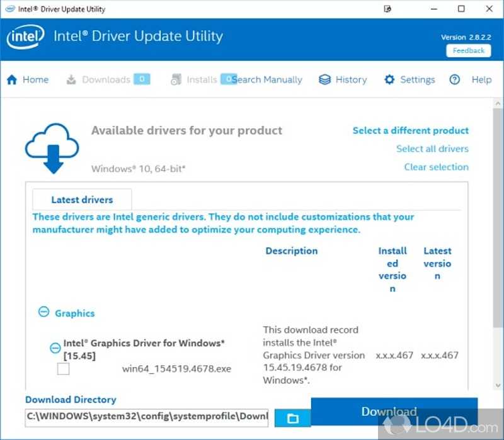This screenshot has width=504, height=440.
Task: Click Clear selection link
Action: (x=436, y=167)
